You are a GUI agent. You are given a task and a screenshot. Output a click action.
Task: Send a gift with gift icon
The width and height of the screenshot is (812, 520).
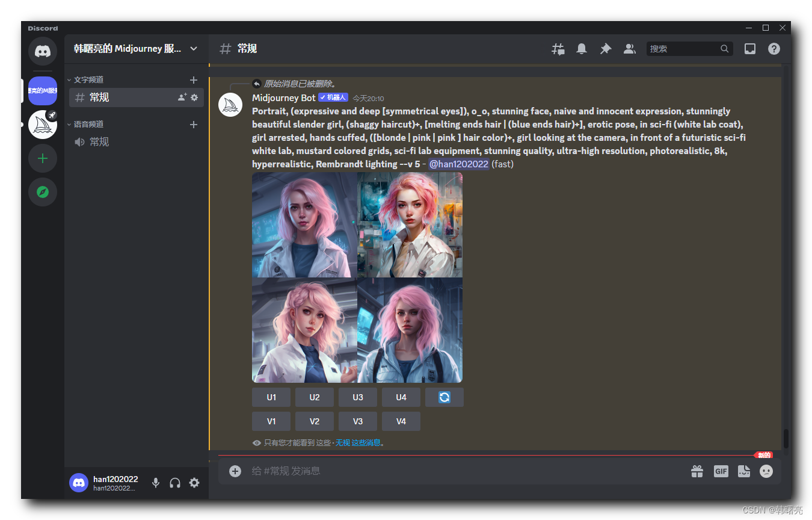[697, 471]
